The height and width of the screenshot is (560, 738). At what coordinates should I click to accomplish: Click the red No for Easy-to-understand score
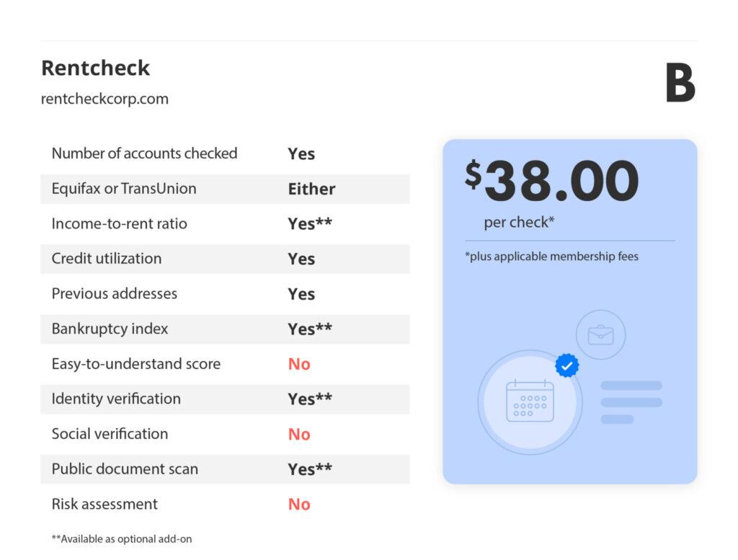299,364
